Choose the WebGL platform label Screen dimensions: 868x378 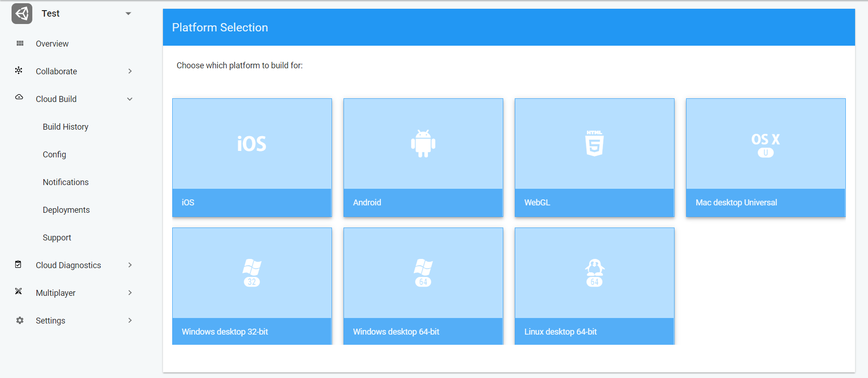537,203
